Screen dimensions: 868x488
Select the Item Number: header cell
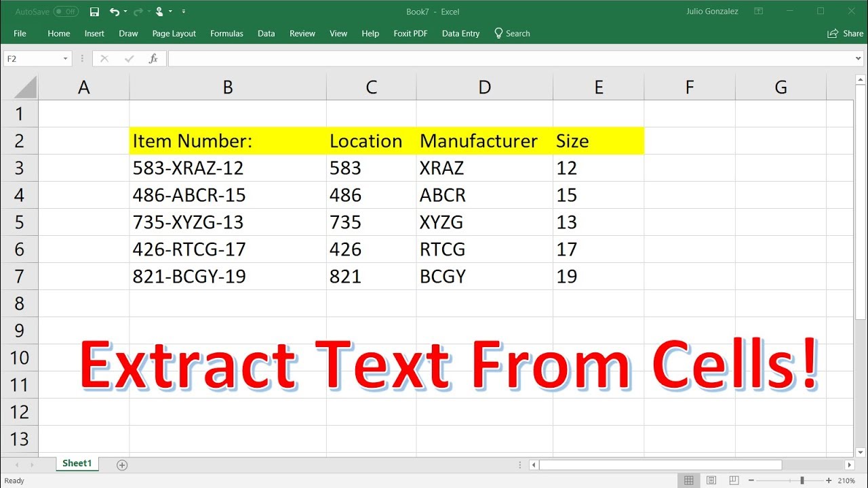coord(228,141)
